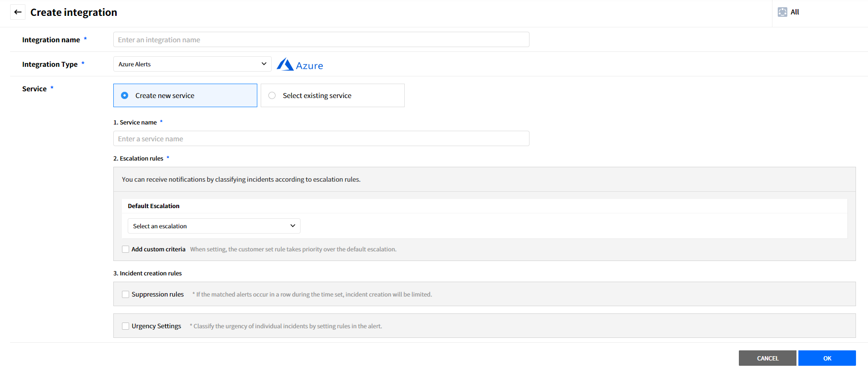Viewport: 868px width, 372px height.
Task: Click the Integration Type chevron arrow
Action: click(264, 64)
